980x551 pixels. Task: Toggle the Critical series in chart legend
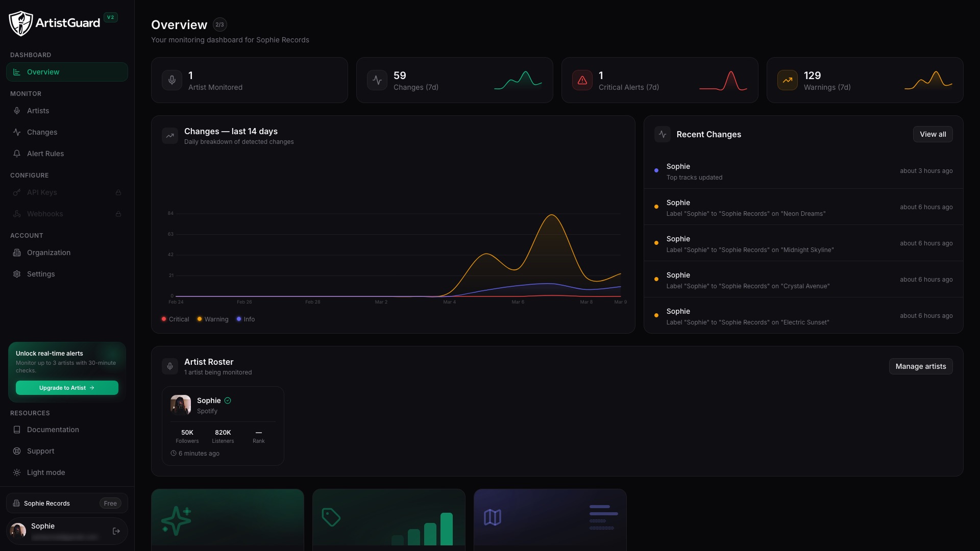[x=175, y=319]
